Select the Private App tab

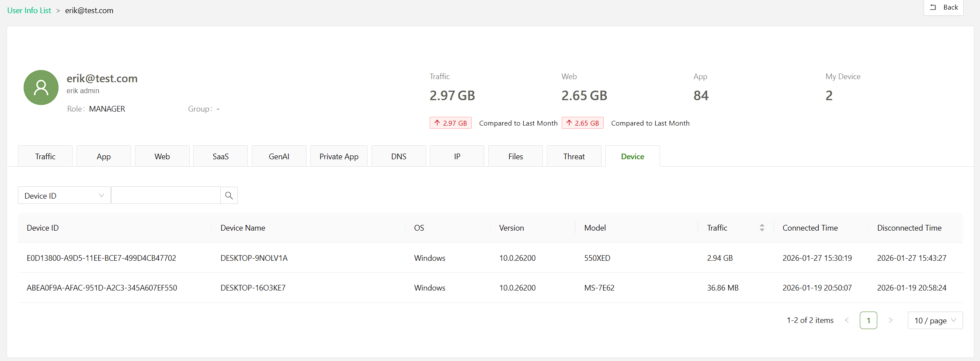point(339,156)
